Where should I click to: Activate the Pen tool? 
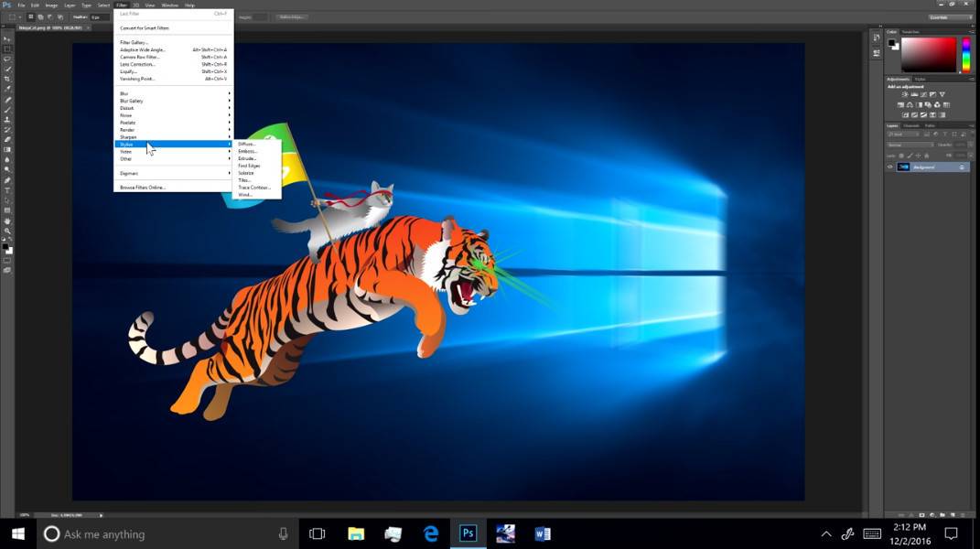[7, 180]
